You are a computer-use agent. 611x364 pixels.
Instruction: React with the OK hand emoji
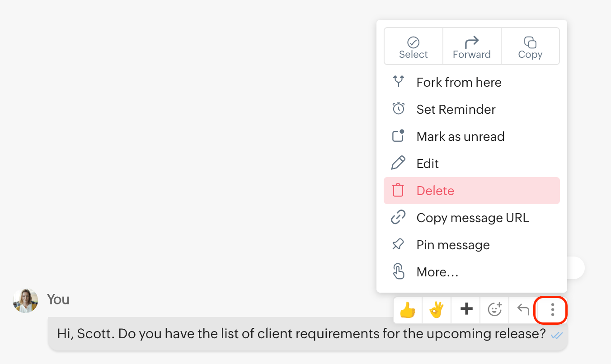[437, 310]
